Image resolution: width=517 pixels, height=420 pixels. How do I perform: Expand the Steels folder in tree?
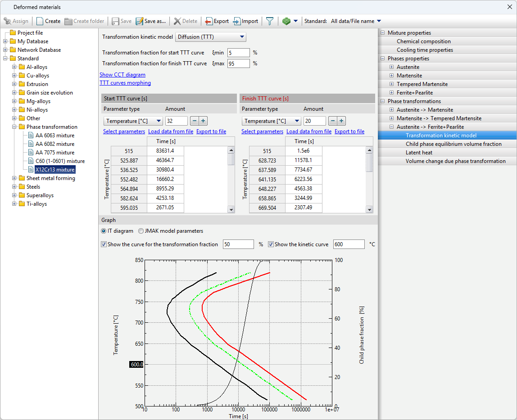(14, 187)
